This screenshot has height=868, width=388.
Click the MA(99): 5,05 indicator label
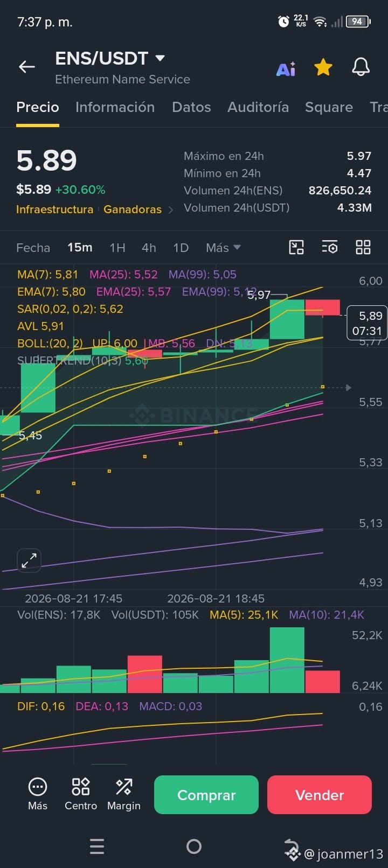click(x=203, y=274)
